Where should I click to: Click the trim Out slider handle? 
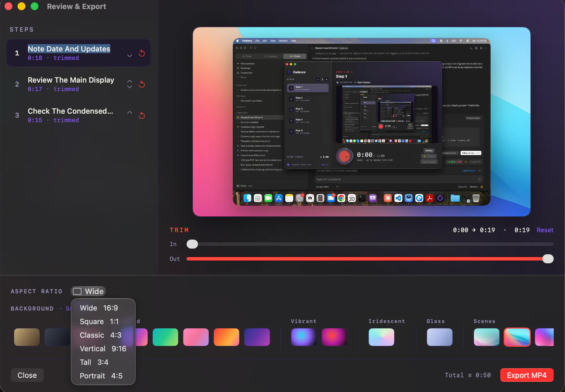(548, 259)
